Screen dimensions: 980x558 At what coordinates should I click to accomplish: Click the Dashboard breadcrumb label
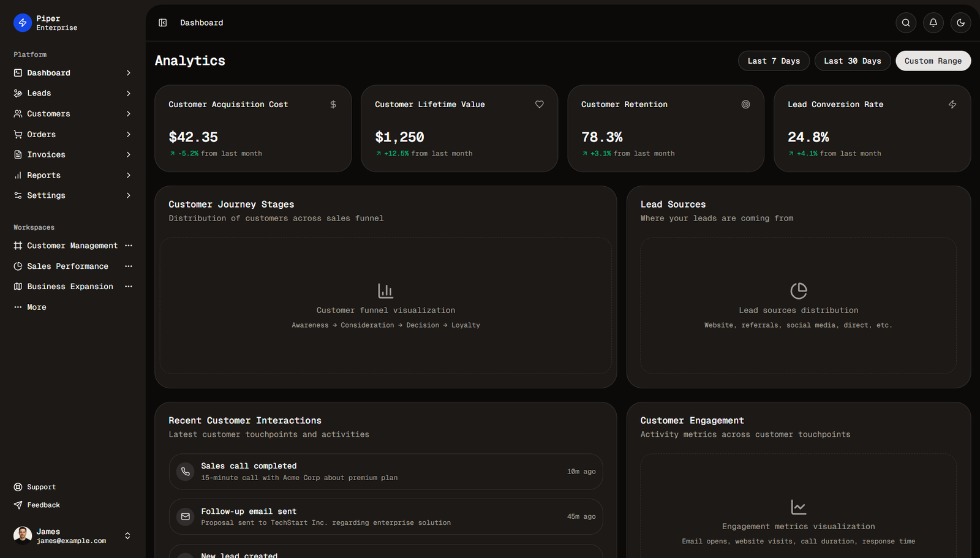point(202,23)
